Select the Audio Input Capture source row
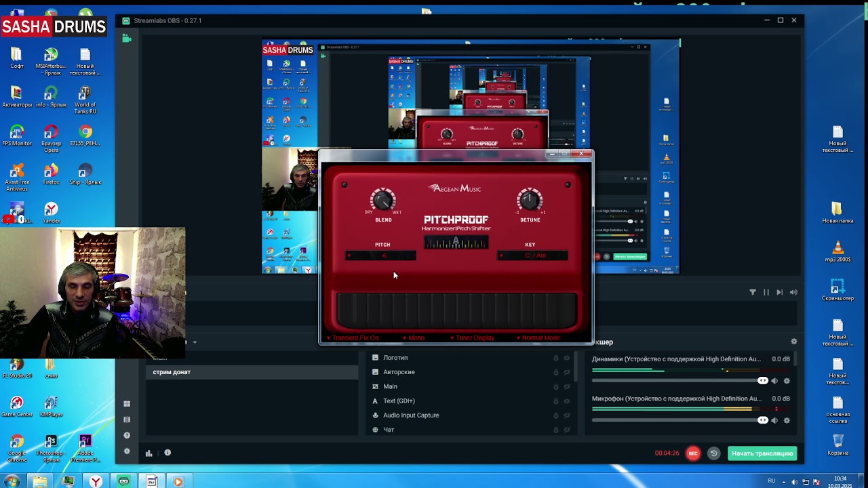The height and width of the screenshot is (488, 868). coord(469,415)
